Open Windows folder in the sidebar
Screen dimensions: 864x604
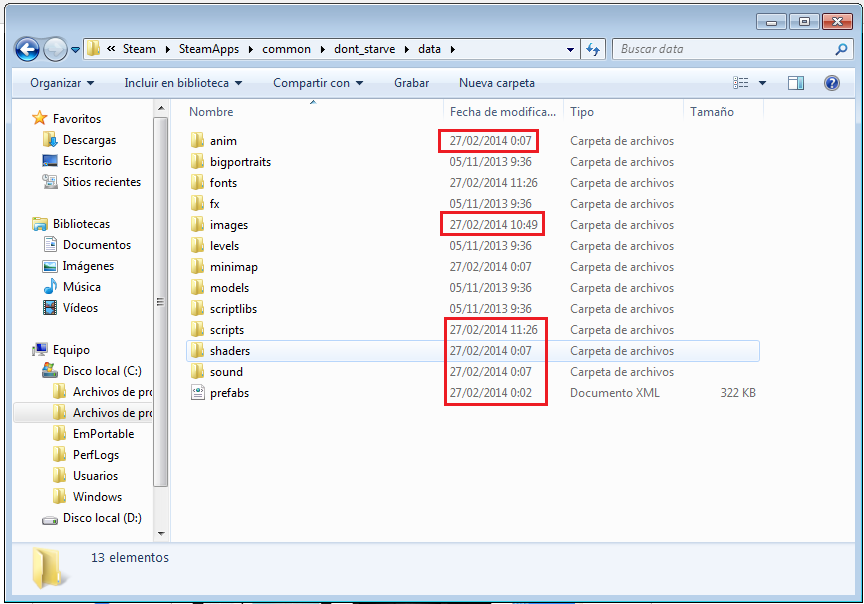pyautogui.click(x=97, y=497)
